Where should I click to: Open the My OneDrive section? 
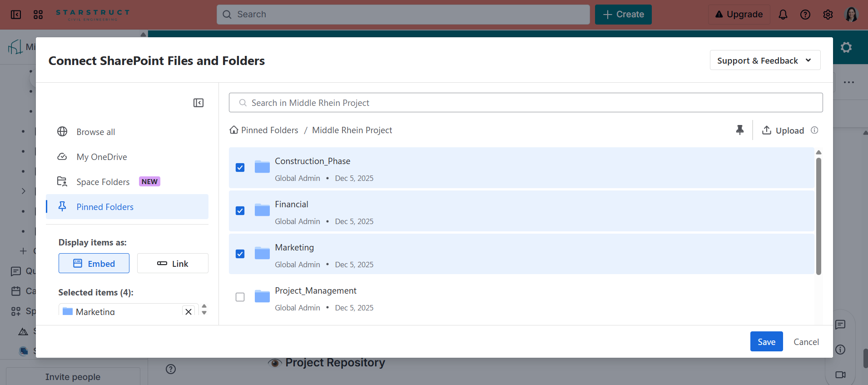click(x=101, y=157)
